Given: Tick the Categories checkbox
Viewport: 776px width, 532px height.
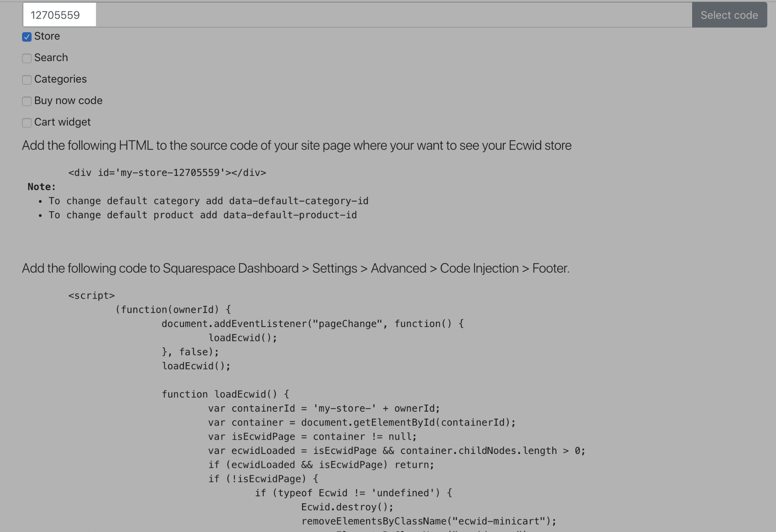Looking at the screenshot, I should (x=27, y=80).
